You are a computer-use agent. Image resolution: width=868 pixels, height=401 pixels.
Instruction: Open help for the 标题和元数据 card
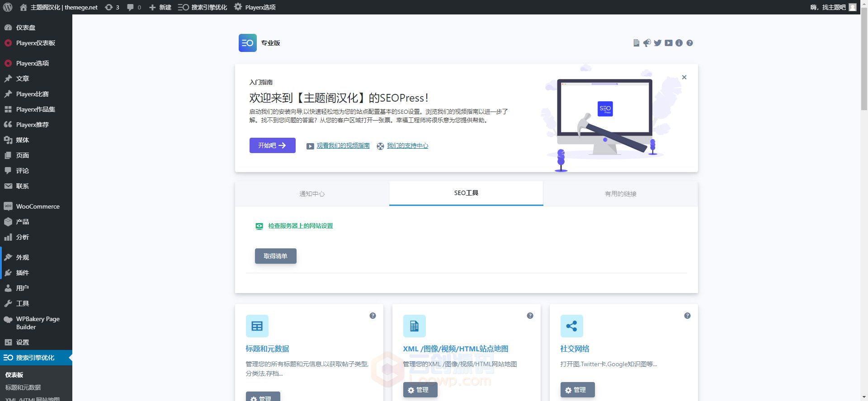[373, 316]
